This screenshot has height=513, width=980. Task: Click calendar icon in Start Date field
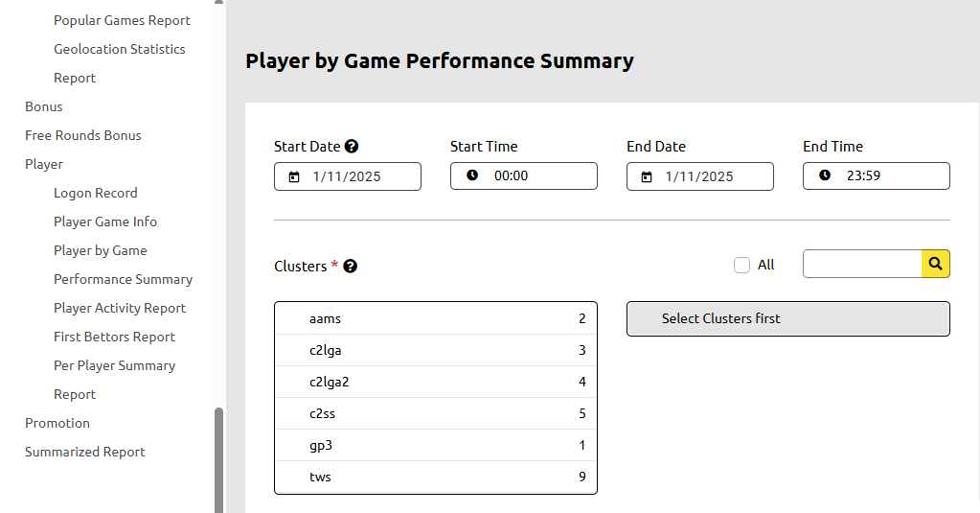[x=294, y=176]
